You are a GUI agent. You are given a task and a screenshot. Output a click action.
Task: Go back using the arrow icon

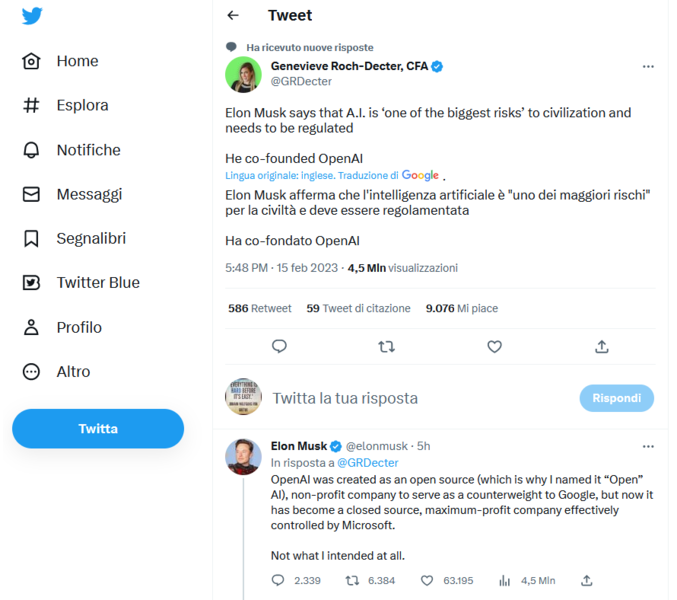(x=233, y=16)
